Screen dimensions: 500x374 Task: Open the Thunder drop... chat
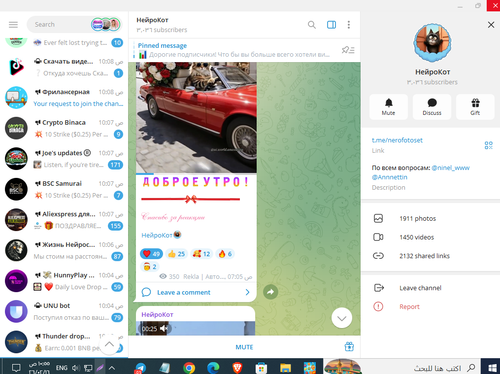point(64,342)
